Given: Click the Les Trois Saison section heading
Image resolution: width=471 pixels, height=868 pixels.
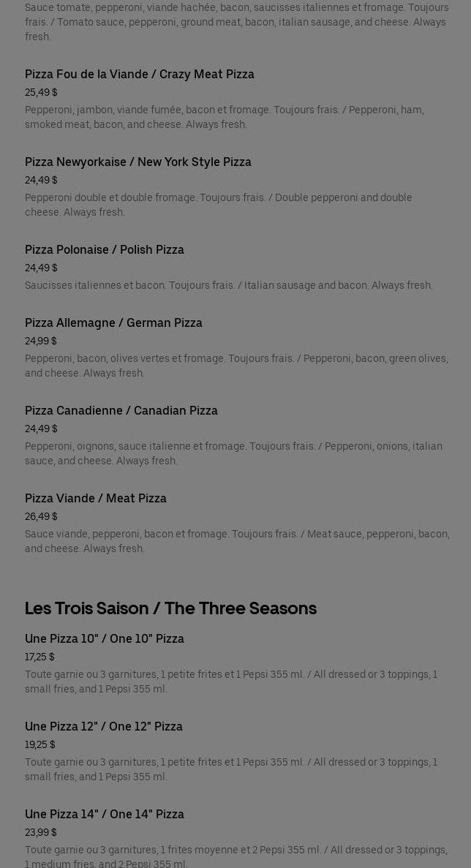Looking at the screenshot, I should click(170, 608).
